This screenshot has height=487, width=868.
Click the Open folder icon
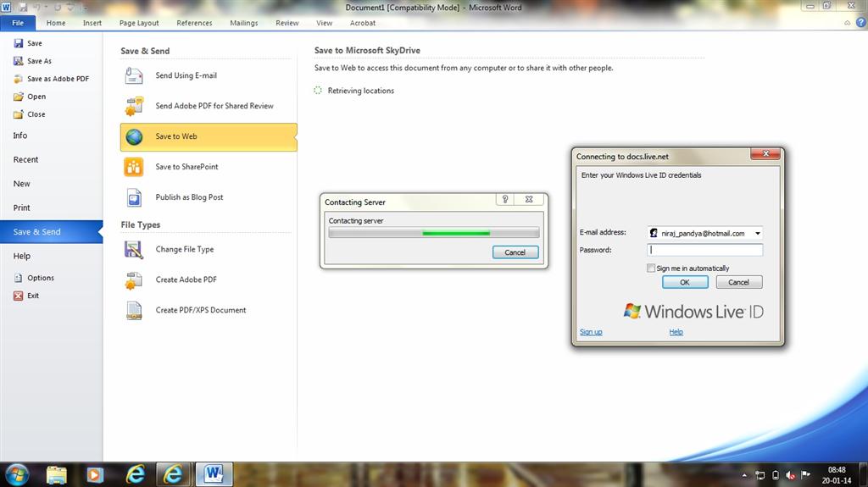pos(19,97)
